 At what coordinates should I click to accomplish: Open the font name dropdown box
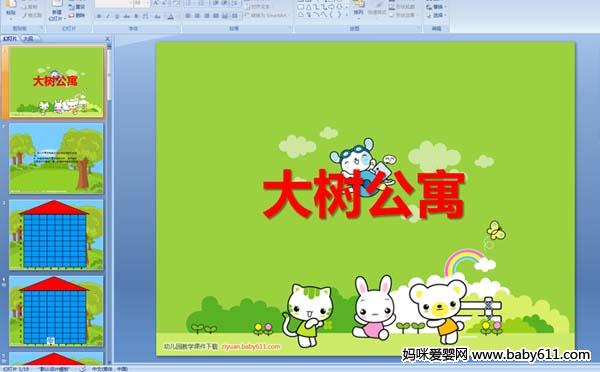coord(114,3)
